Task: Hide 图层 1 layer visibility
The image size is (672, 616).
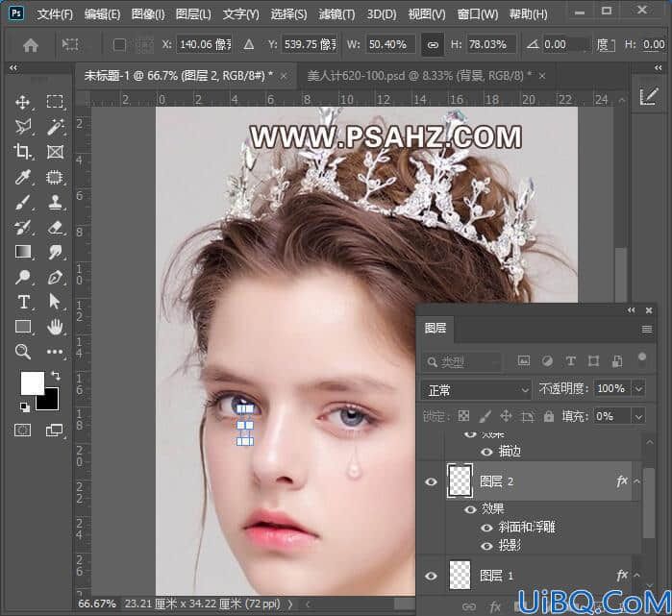Action: coord(431,576)
